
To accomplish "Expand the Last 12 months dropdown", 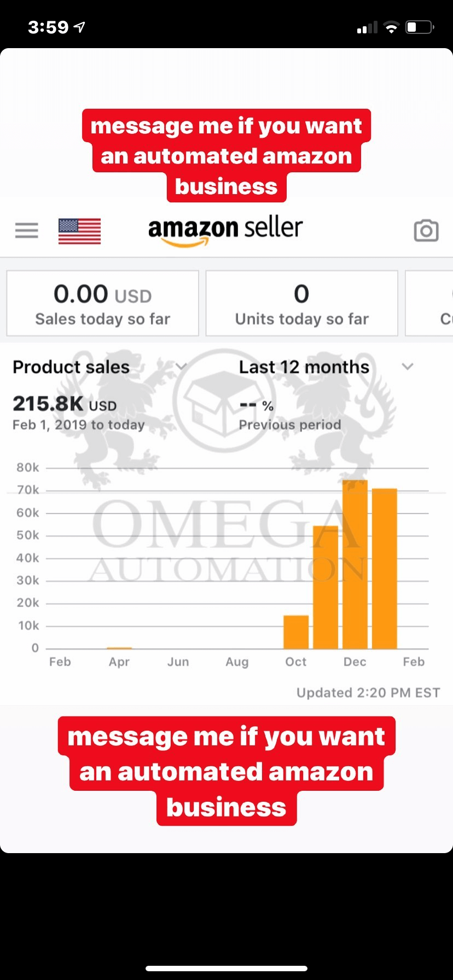I will pos(407,366).
